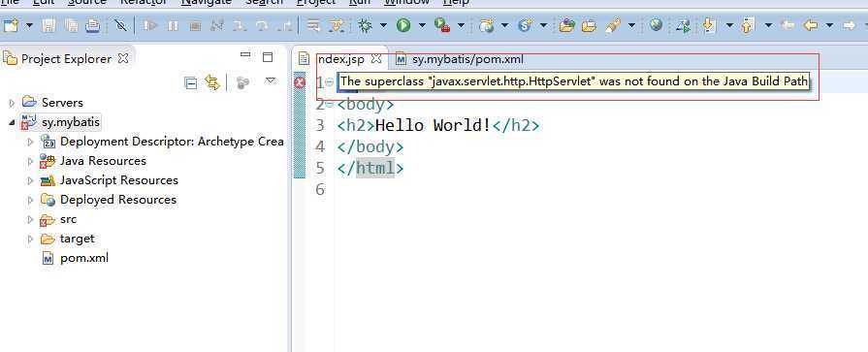Switch to the index.jsp editor tab
This screenshot has width=868, height=352.
pyautogui.click(x=340, y=58)
